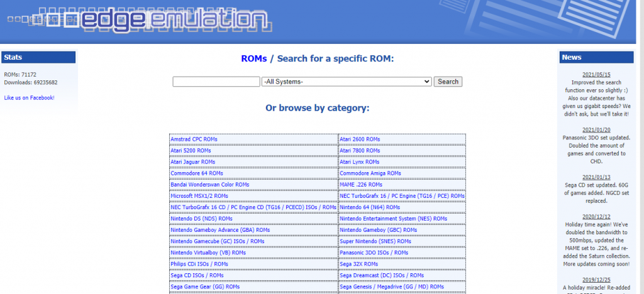Open Super Nintendo (SNES) ROMs
The width and height of the screenshot is (644, 294).
coord(375,241)
